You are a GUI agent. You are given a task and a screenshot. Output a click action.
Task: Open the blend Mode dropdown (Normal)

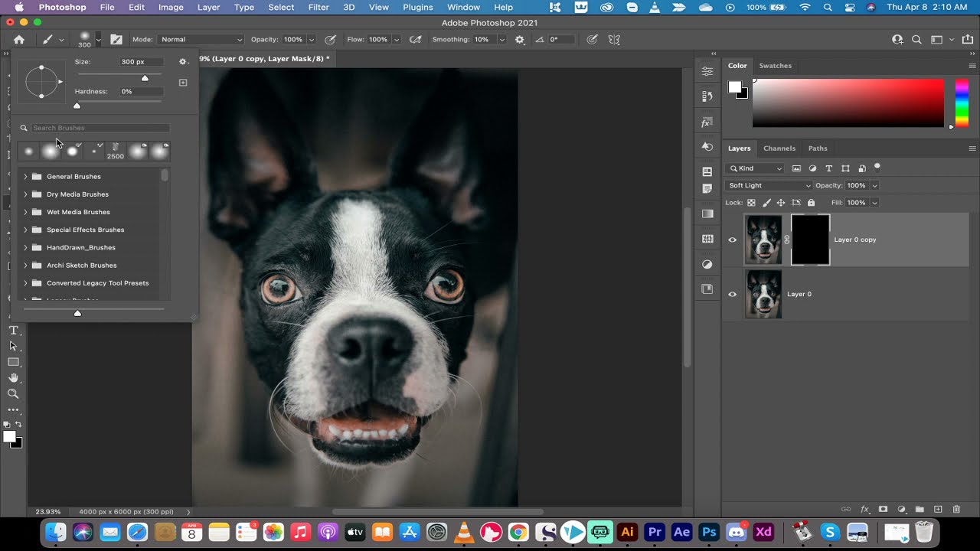coord(201,39)
